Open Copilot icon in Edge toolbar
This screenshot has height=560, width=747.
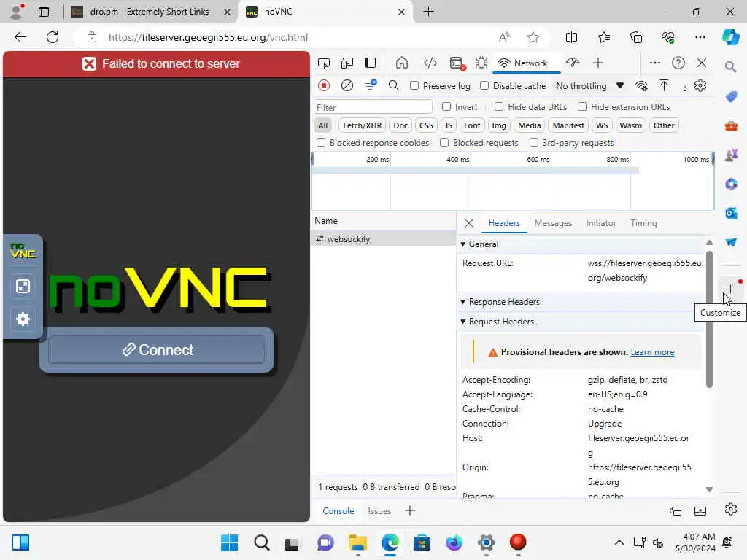coord(730,37)
